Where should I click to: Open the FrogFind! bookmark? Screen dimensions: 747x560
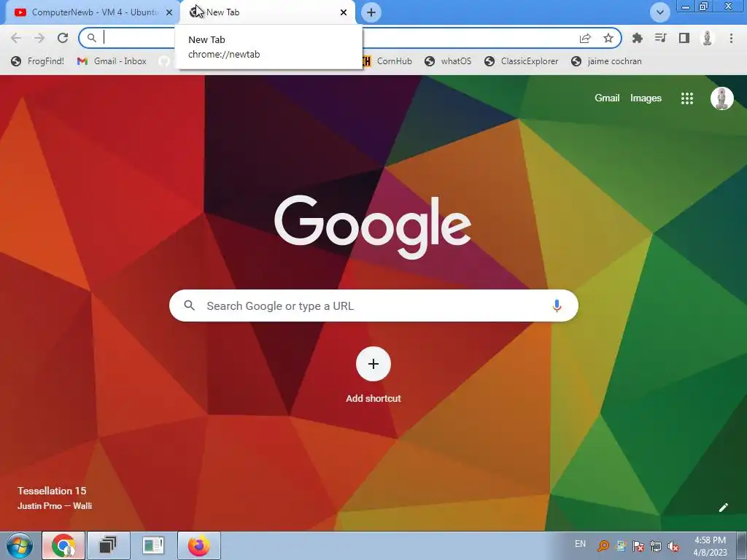click(x=38, y=61)
